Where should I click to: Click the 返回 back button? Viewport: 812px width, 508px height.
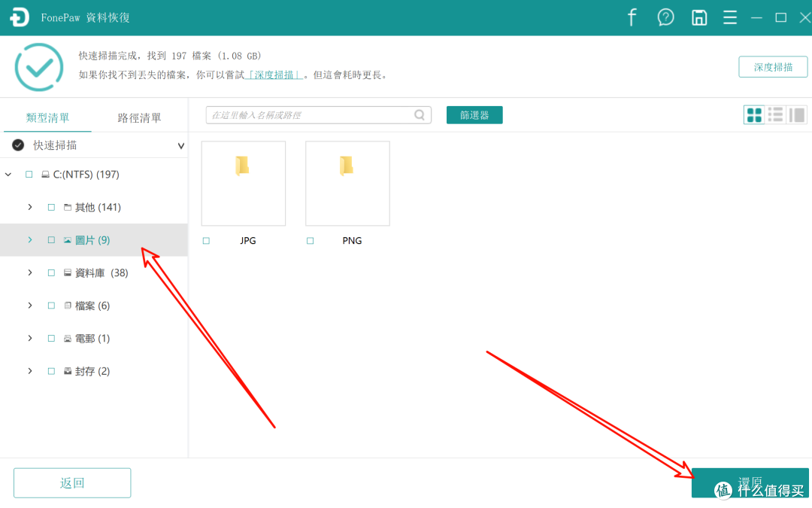72,482
